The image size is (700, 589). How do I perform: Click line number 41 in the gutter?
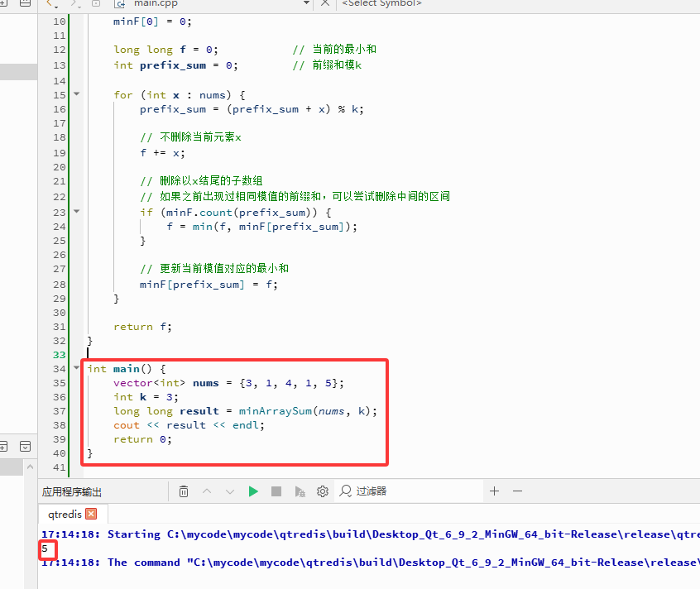59,467
